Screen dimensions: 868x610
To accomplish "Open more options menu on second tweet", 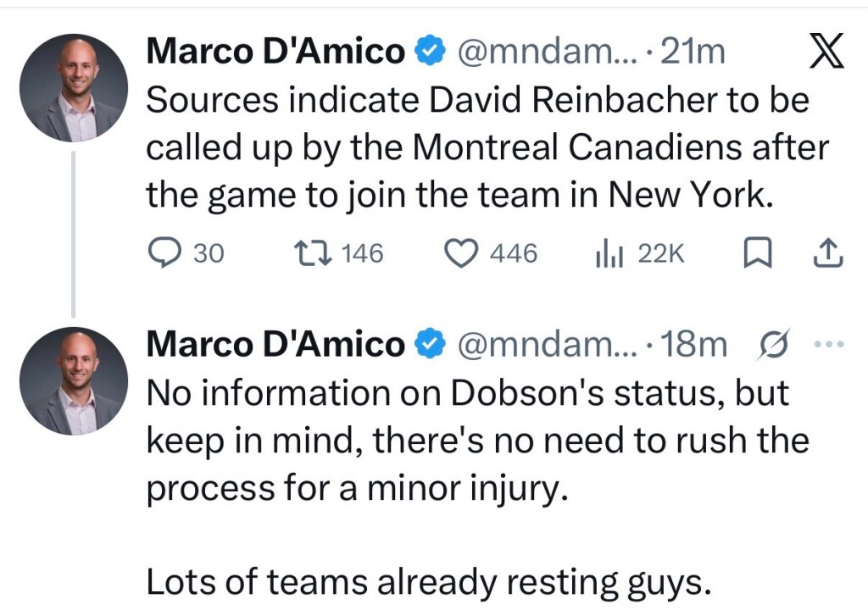I will point(828,345).
